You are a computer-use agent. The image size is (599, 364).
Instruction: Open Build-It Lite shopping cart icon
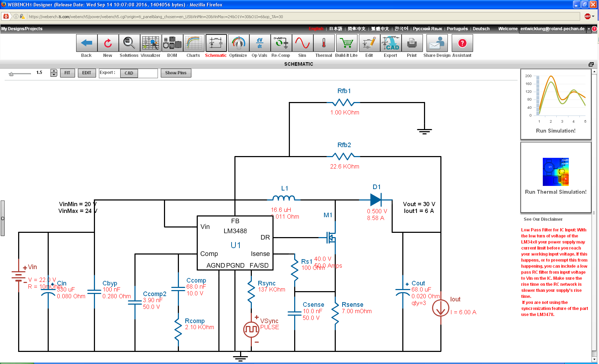(346, 43)
